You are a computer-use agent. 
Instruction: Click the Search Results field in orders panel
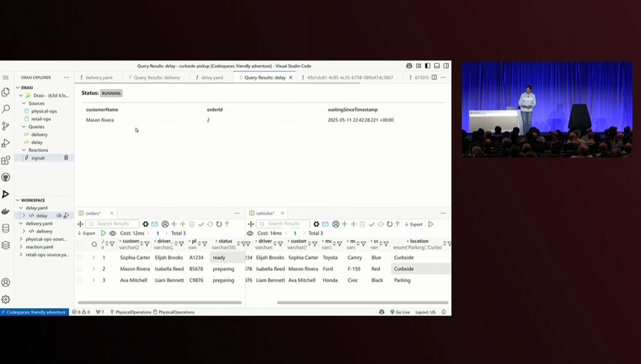coord(113,223)
